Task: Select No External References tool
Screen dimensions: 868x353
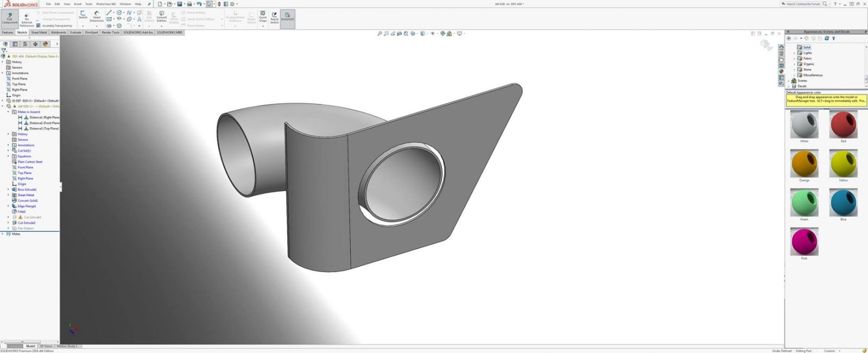Action: click(27, 20)
